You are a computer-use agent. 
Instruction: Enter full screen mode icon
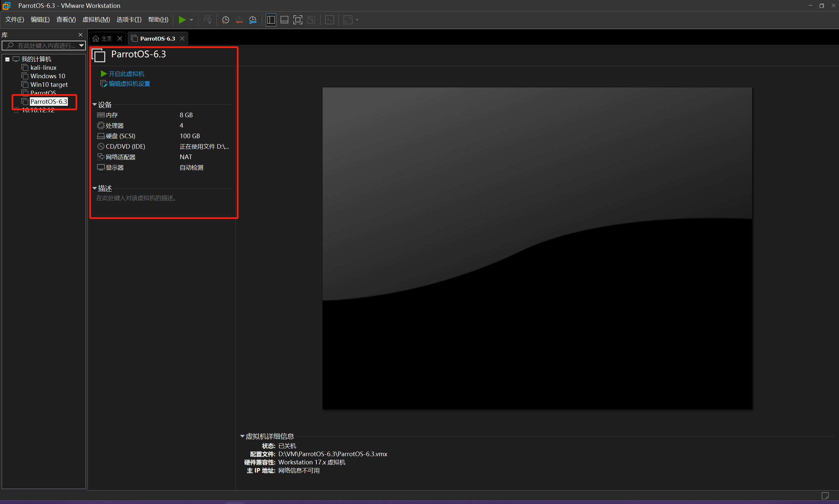297,20
